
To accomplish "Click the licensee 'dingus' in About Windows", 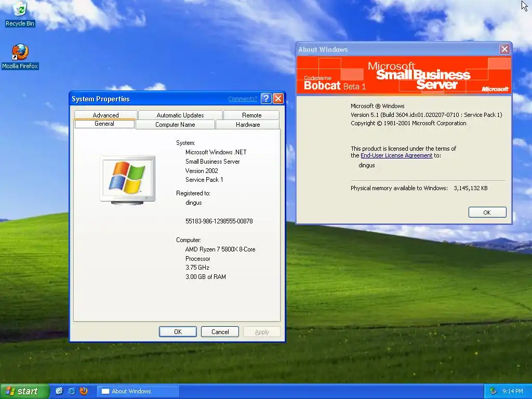I will coord(367,165).
